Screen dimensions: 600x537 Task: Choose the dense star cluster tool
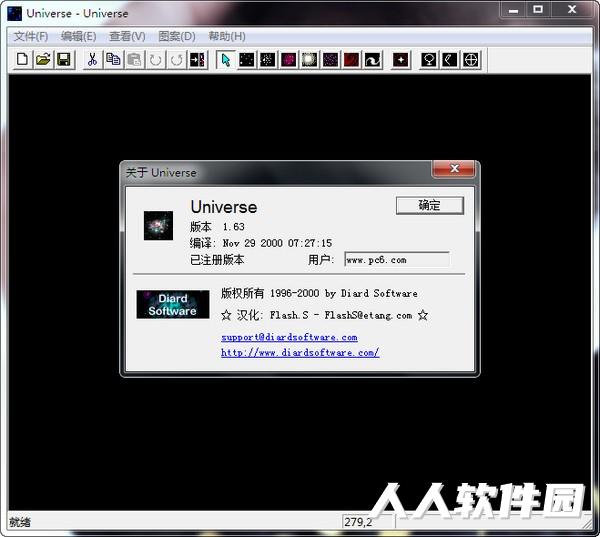pyautogui.click(x=268, y=60)
